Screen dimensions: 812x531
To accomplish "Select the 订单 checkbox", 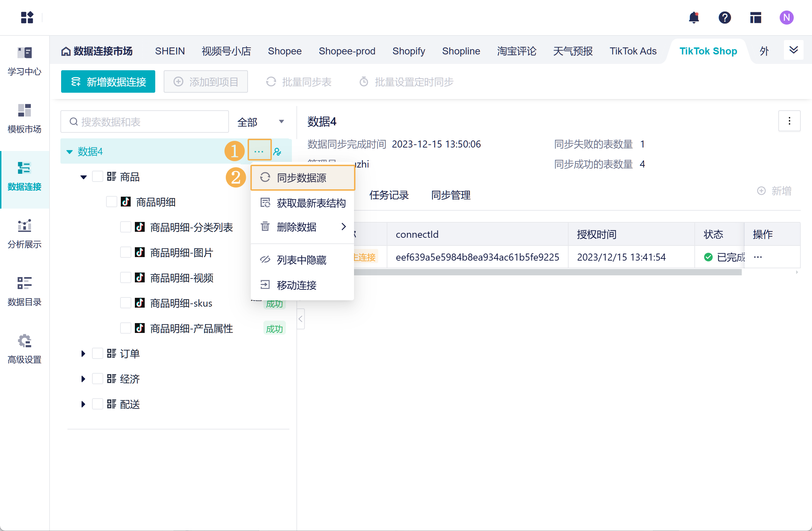I will click(98, 354).
